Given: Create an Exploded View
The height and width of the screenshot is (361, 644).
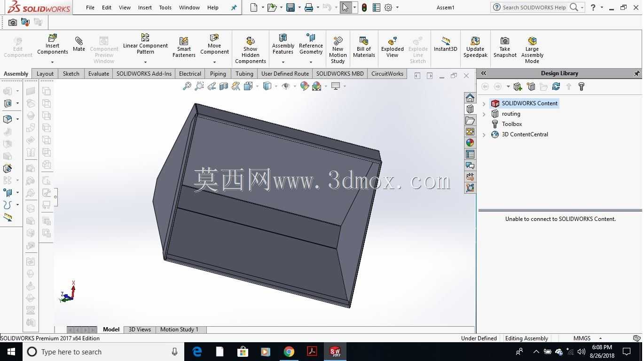Looking at the screenshot, I should (393, 47).
